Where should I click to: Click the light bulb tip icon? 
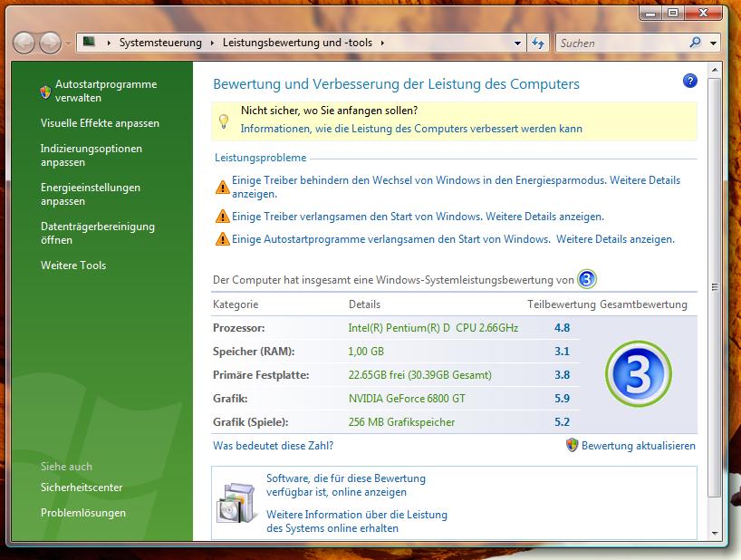224,121
